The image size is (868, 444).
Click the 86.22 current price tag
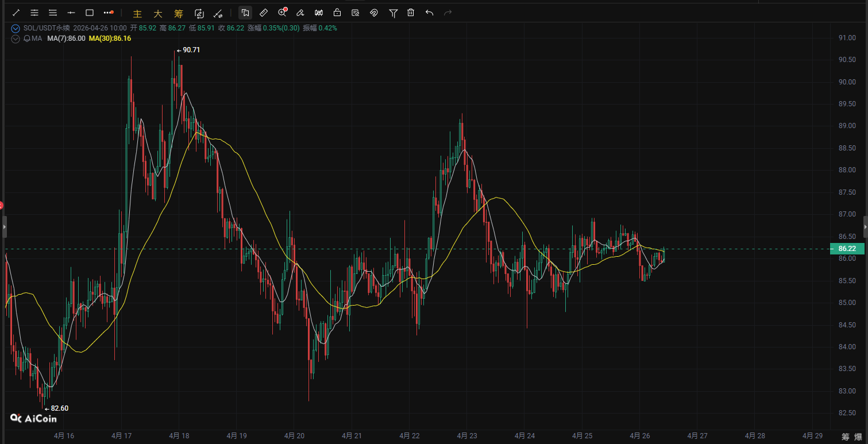(x=847, y=249)
